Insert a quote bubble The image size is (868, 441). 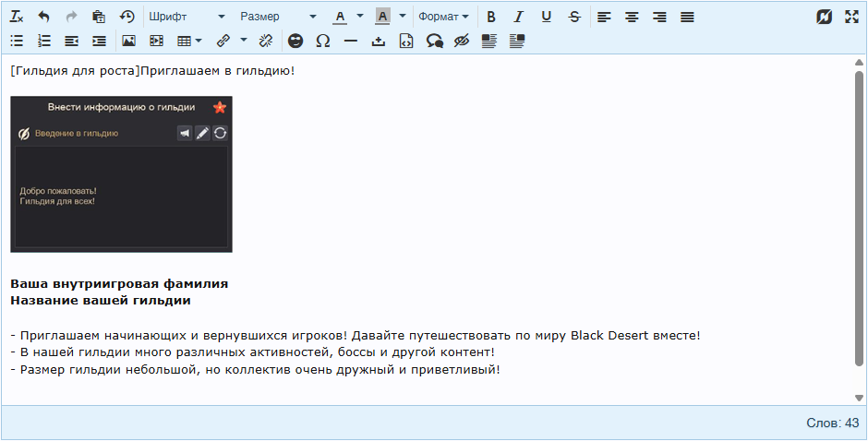point(435,41)
